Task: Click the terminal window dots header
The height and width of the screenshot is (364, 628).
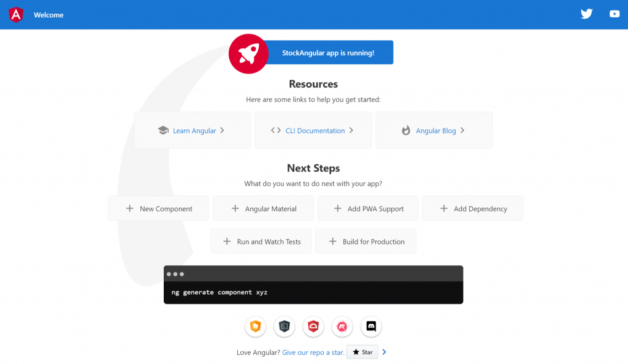Action: point(313,273)
